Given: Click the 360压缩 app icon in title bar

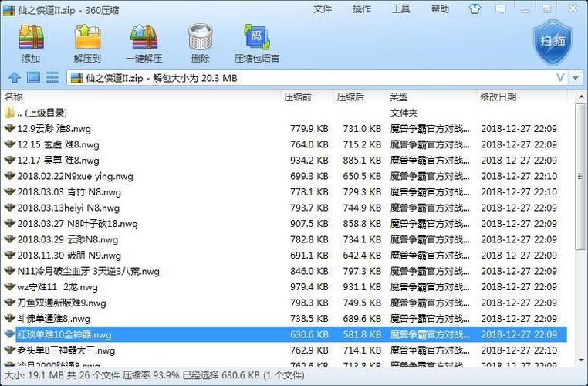Looking at the screenshot, I should [x=9, y=10].
